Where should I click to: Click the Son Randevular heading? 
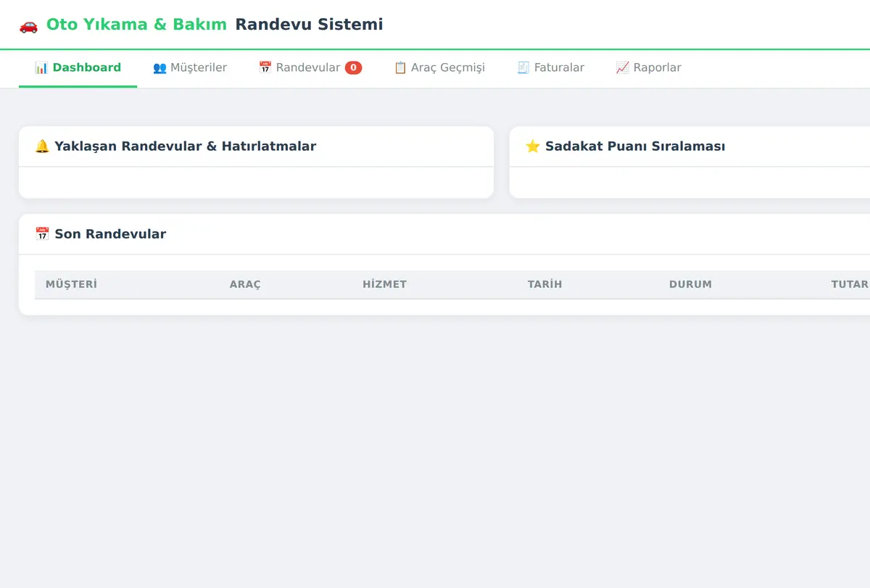tap(110, 234)
